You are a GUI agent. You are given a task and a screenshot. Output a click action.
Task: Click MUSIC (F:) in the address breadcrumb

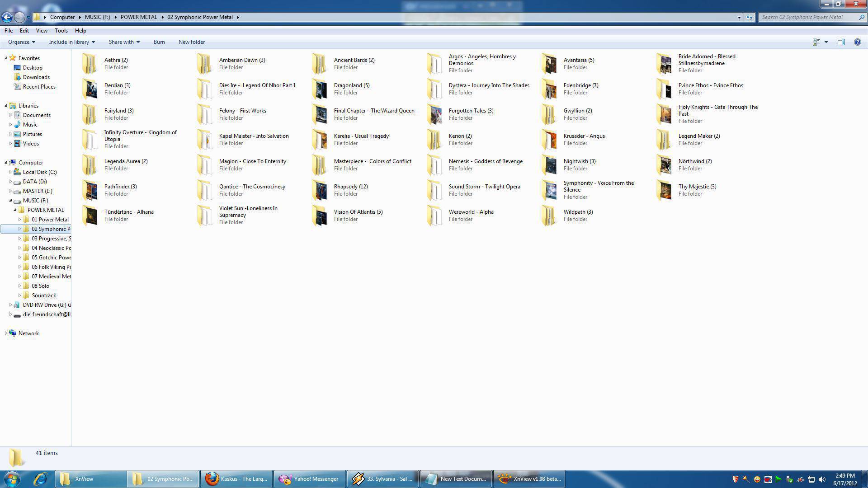coord(97,17)
